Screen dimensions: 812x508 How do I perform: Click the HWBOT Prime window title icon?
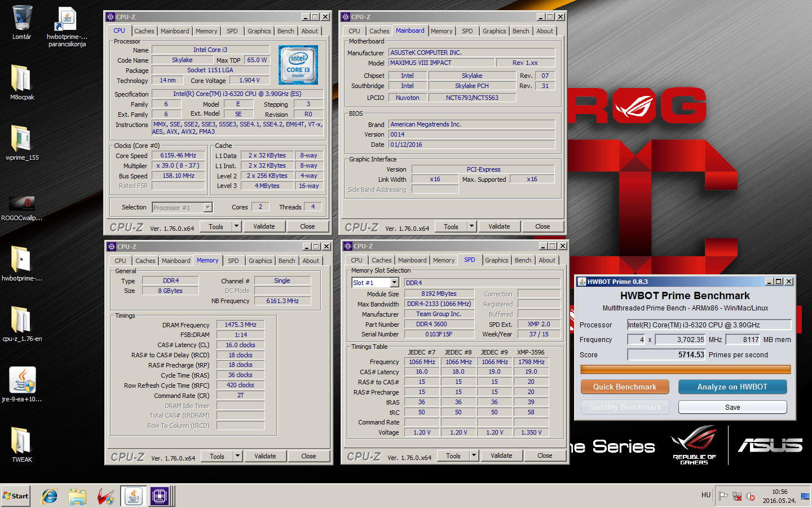(x=581, y=282)
